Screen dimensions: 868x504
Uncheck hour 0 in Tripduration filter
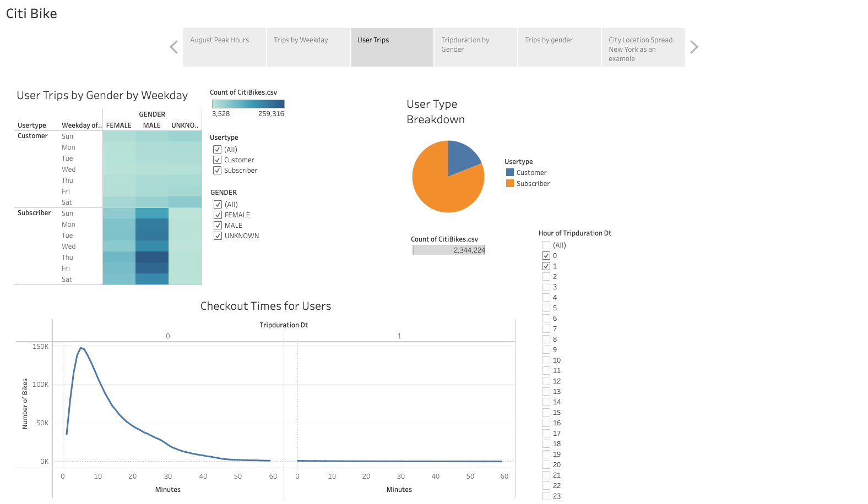(546, 256)
